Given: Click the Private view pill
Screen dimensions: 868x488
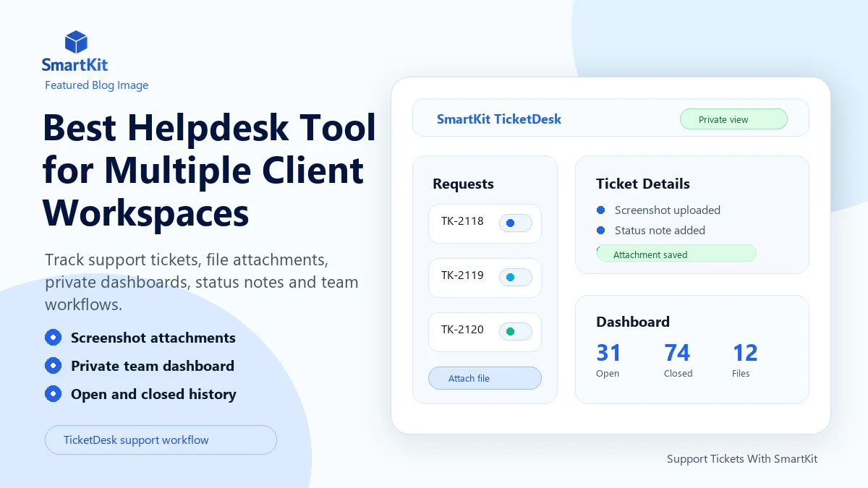Looking at the screenshot, I should [x=733, y=119].
